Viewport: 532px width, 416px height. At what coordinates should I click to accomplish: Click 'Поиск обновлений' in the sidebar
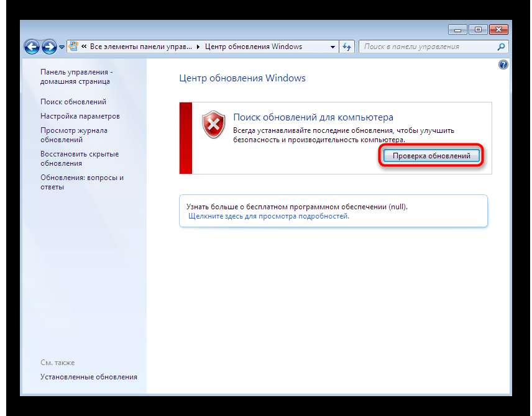tap(73, 102)
